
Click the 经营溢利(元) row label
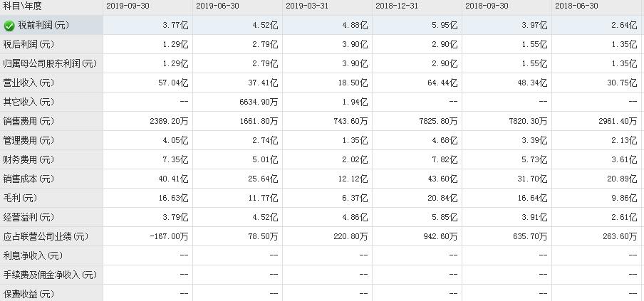[29, 217]
